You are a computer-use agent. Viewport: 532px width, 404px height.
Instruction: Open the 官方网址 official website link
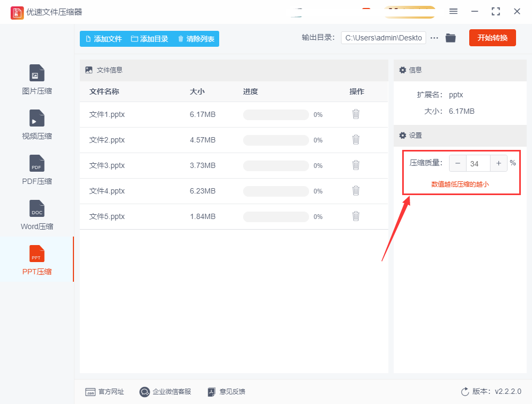[x=104, y=392]
